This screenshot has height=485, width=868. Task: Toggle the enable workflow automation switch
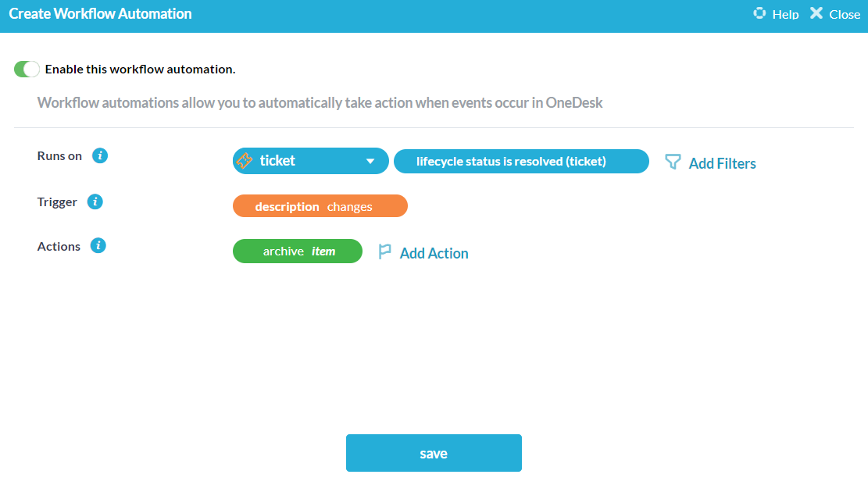pyautogui.click(x=27, y=70)
